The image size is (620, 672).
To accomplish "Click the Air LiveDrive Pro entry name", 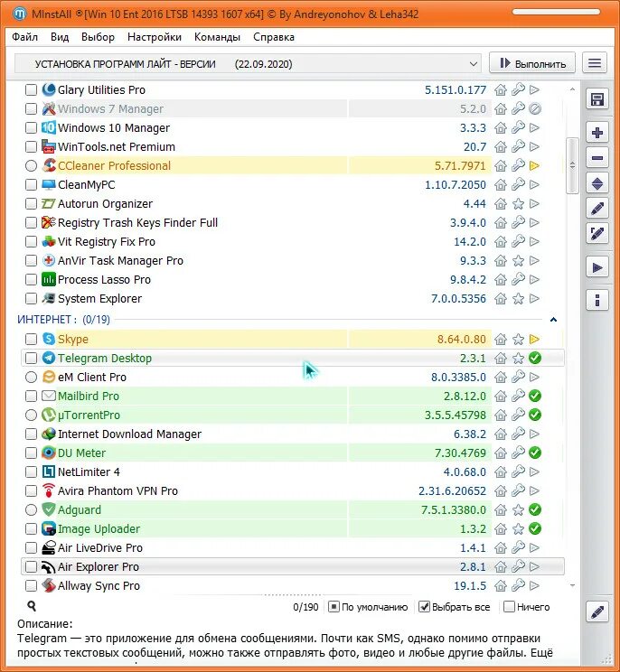I will click(x=100, y=547).
